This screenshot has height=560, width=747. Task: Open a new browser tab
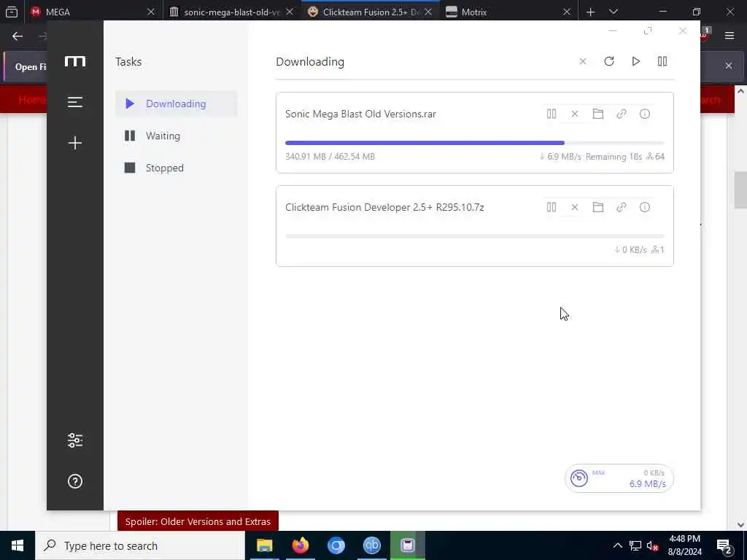590,12
